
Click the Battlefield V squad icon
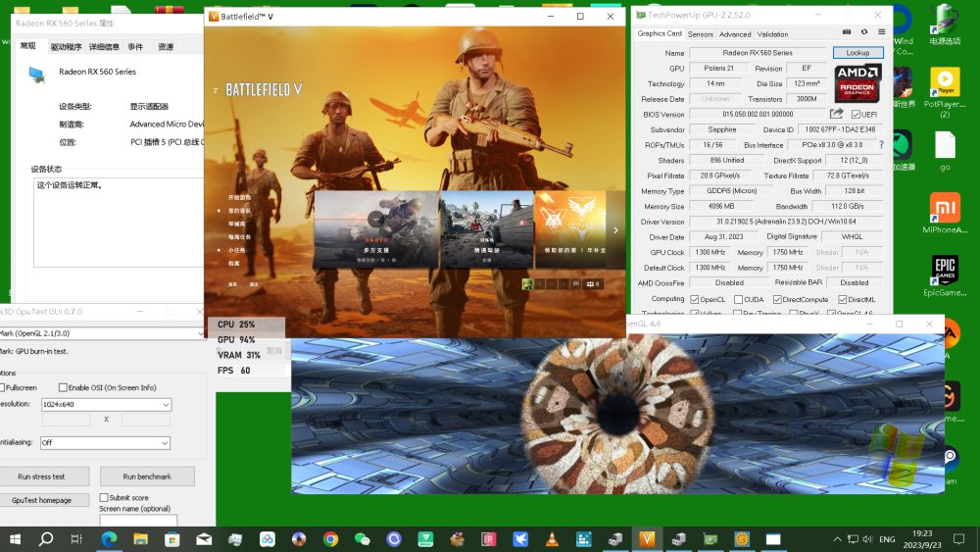coord(593,283)
